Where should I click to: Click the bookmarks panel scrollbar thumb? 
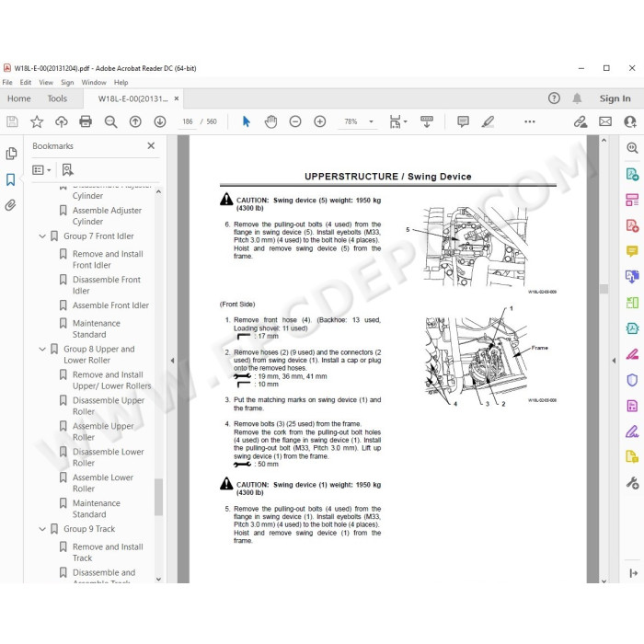pyautogui.click(x=158, y=497)
